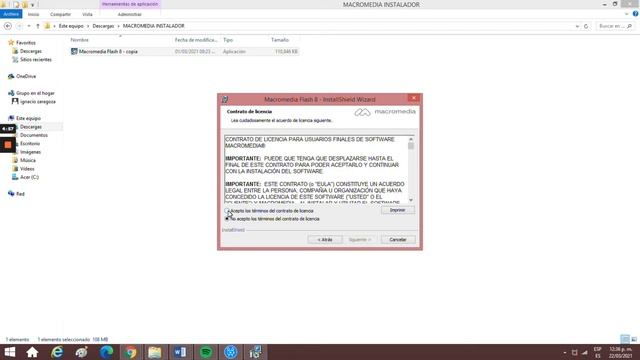Expand the address bar history dropdown
Viewport: 640px width, 360px height.
[577, 26]
